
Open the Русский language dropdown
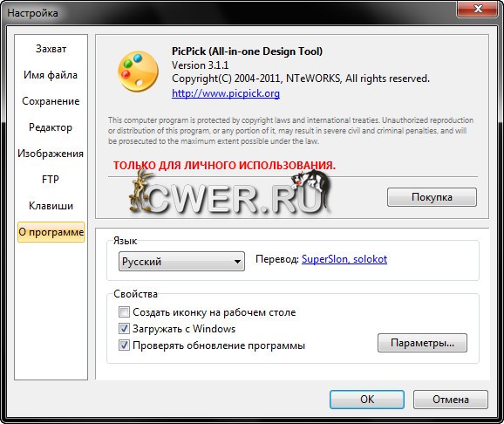(181, 261)
